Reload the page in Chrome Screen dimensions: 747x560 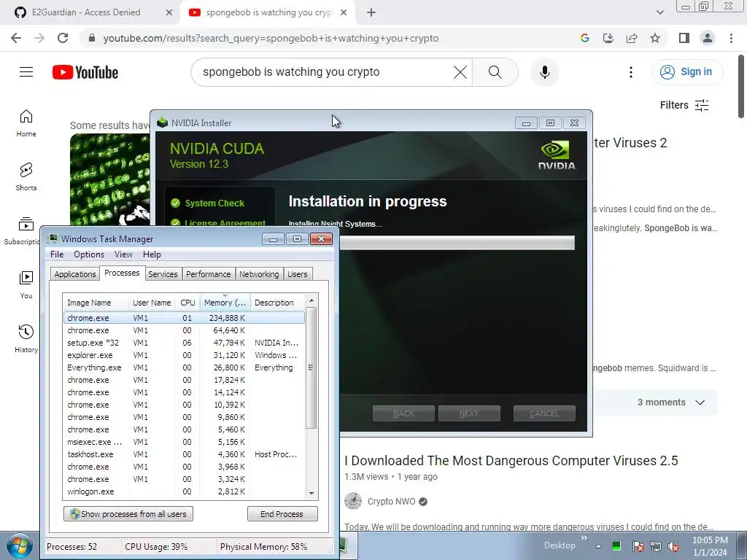63,38
